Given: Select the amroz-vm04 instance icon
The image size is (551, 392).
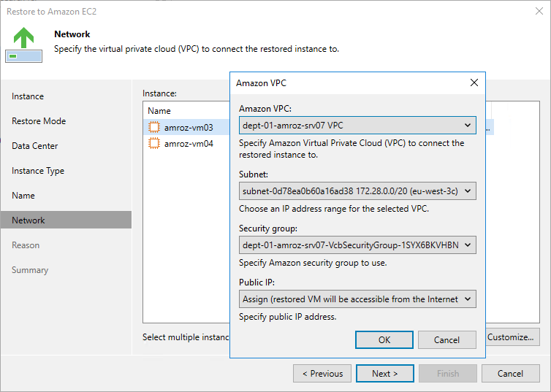Looking at the screenshot, I should click(154, 144).
